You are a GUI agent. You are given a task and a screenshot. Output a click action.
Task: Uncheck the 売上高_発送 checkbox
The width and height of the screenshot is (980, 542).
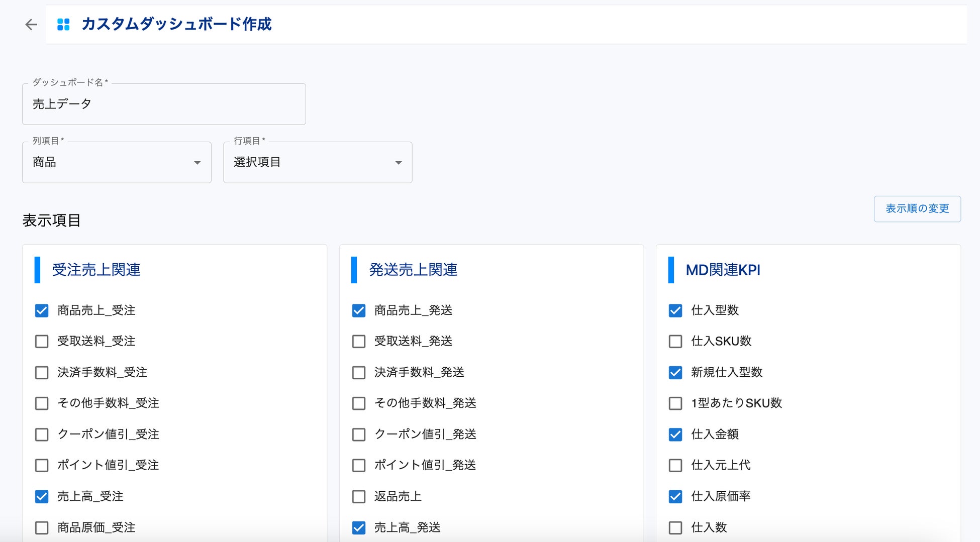pos(359,528)
